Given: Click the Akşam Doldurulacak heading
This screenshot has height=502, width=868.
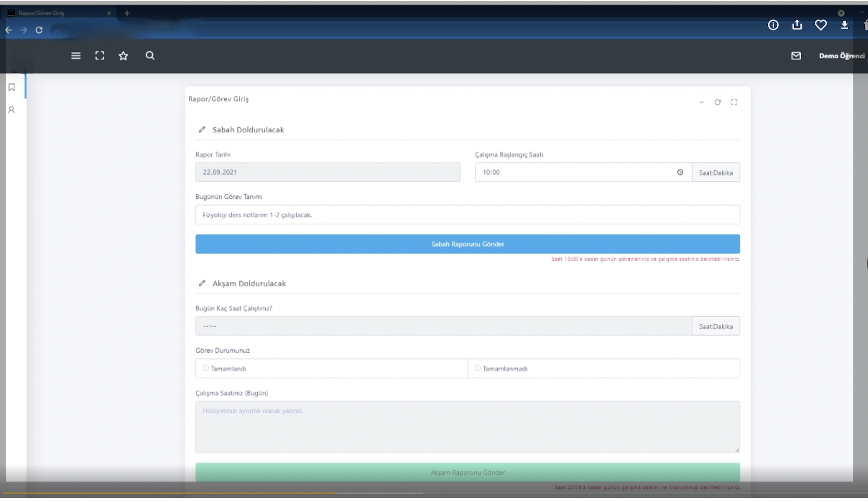Looking at the screenshot, I should [x=249, y=284].
